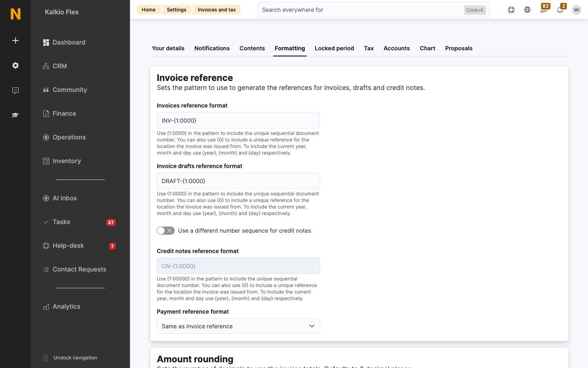This screenshot has height=368, width=588.
Task: Open the notifications bell icon
Action: [560, 10]
